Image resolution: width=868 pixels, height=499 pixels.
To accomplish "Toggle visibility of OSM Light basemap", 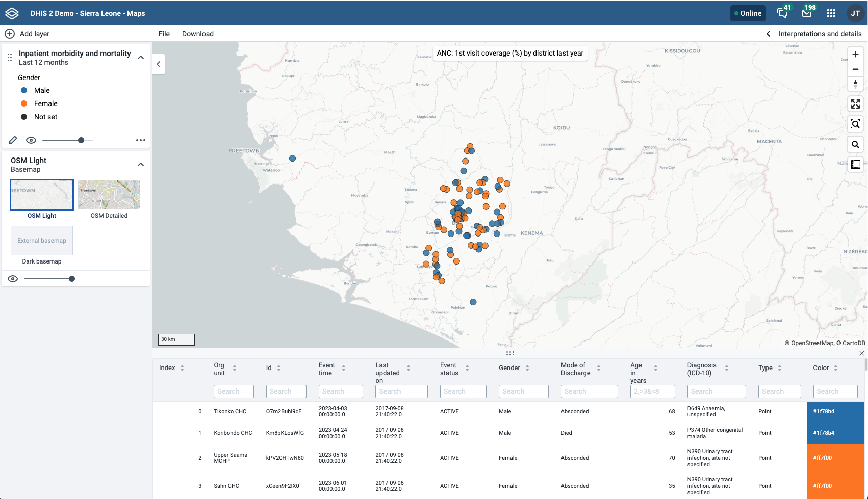I will coord(13,279).
